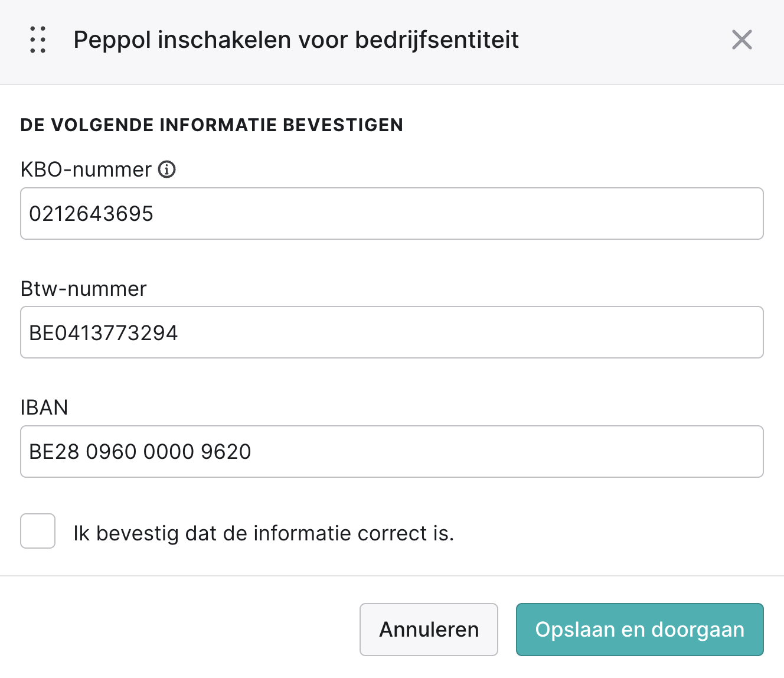Click the IBAN label text

pos(44,408)
